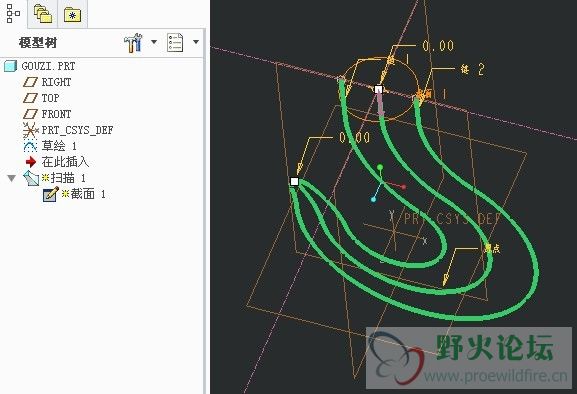Click the white square handle at left endpoint

[x=294, y=181]
